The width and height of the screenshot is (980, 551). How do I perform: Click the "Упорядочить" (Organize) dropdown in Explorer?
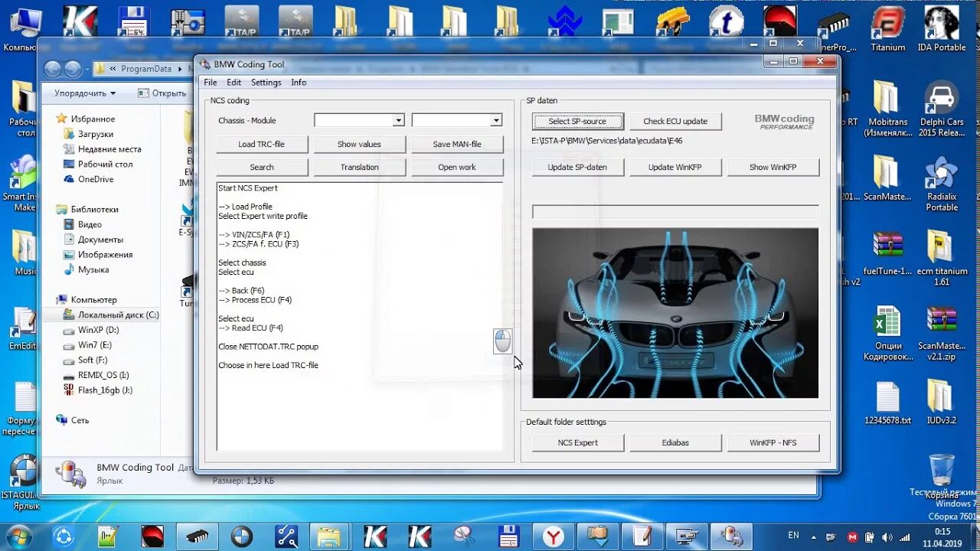coord(85,93)
